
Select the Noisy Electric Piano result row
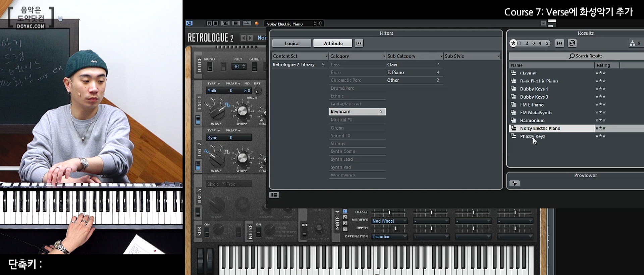(576, 128)
